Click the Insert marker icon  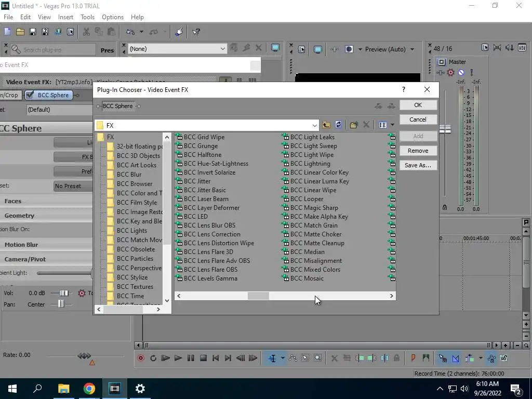tap(413, 358)
